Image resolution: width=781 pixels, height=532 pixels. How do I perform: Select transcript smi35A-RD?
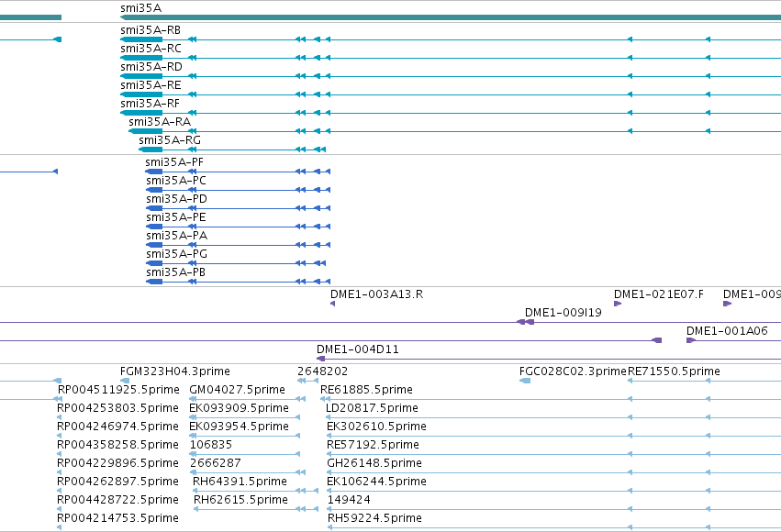pyautogui.click(x=151, y=67)
